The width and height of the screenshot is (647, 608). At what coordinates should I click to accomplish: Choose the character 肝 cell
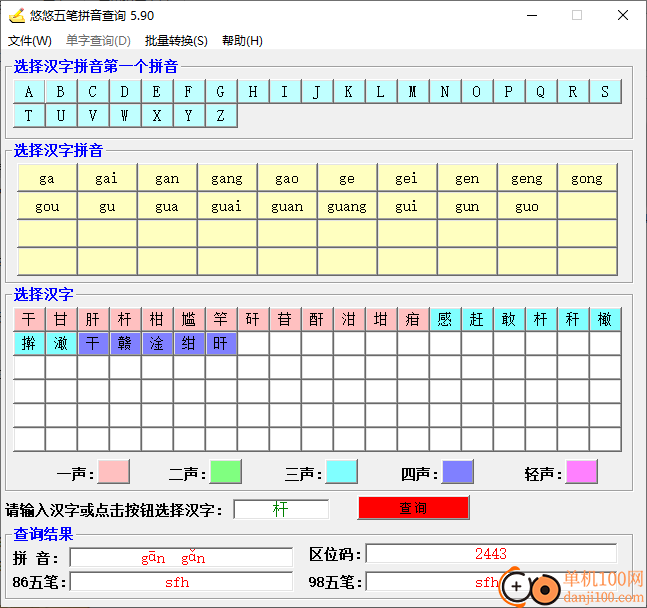tap(93, 319)
